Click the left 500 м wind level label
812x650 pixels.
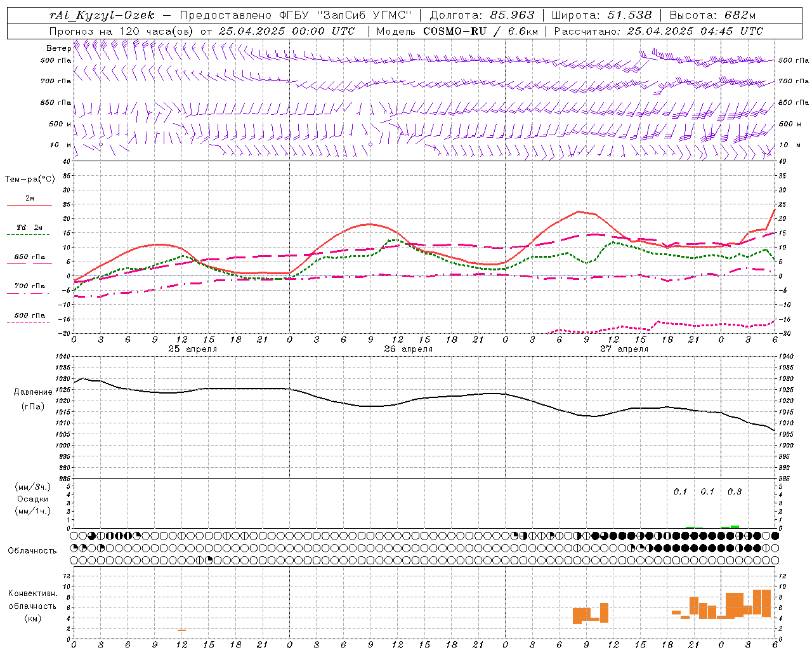point(60,124)
